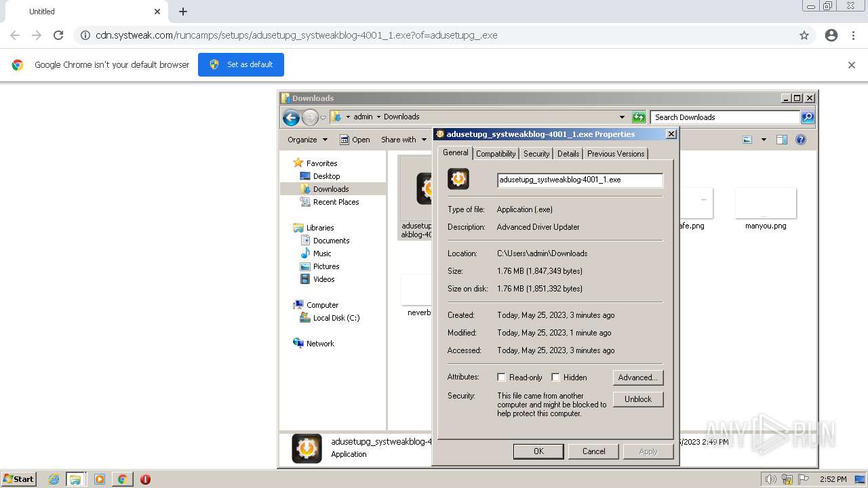
Task: Select Favorites in the navigation pane
Action: point(321,163)
